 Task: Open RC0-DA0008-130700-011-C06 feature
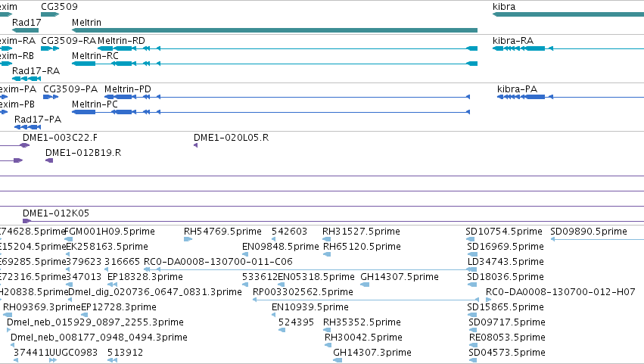218,262
